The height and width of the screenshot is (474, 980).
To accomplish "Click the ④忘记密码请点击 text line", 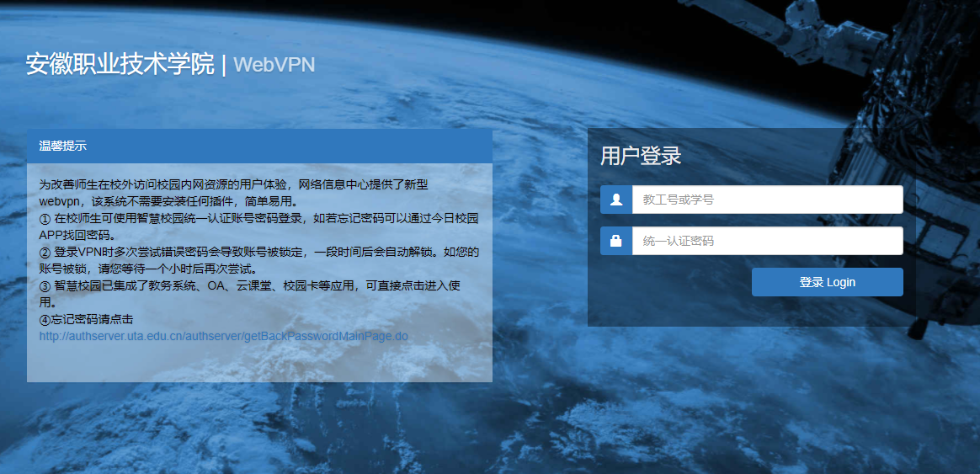I will [x=86, y=319].
